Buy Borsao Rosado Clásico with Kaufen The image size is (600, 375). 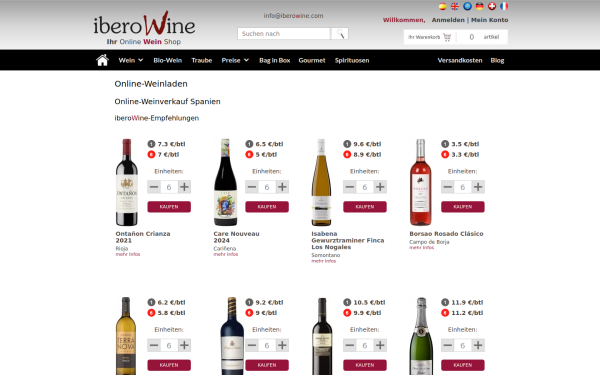tap(463, 207)
